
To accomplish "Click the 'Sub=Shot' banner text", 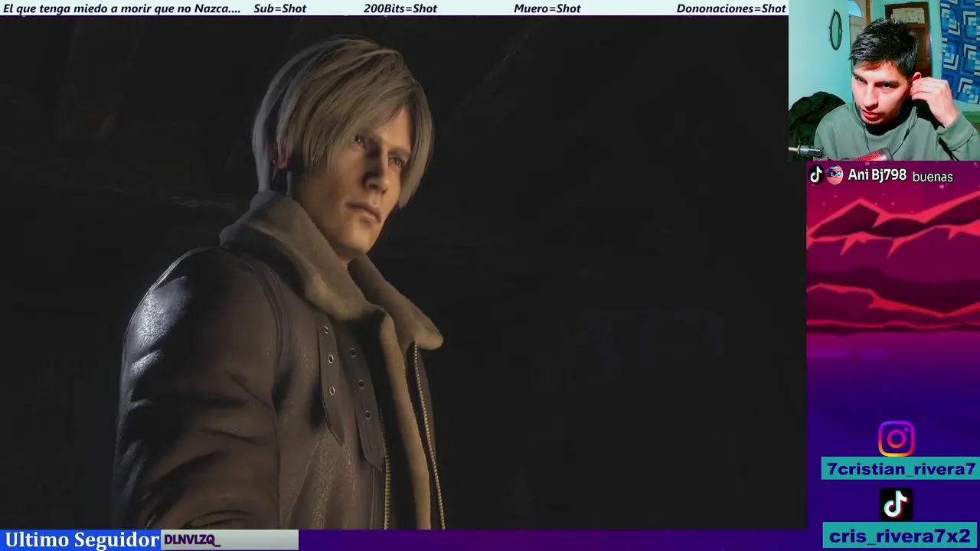I will [279, 8].
